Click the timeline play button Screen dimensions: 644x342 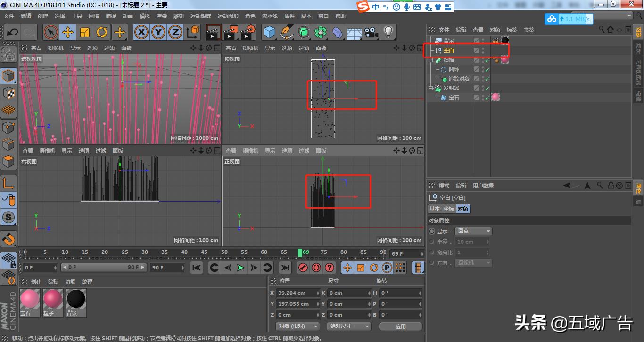point(241,268)
